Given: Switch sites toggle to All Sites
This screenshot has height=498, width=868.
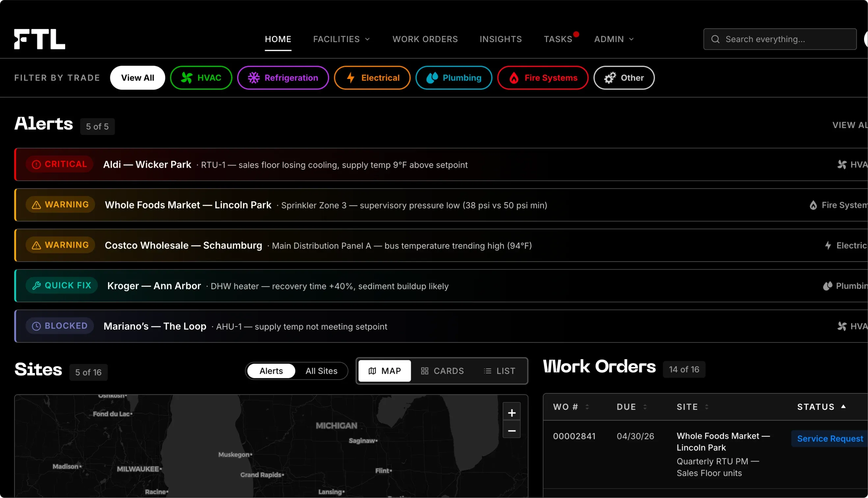Looking at the screenshot, I should [x=321, y=371].
